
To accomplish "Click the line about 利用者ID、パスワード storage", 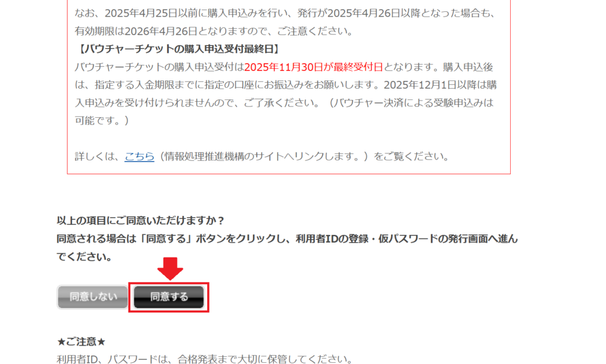I will pos(204,359).
